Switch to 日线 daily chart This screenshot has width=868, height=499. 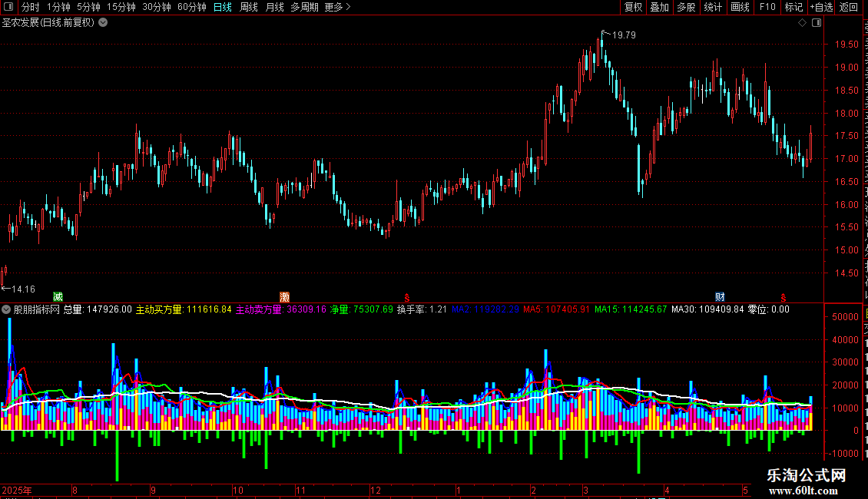223,7
